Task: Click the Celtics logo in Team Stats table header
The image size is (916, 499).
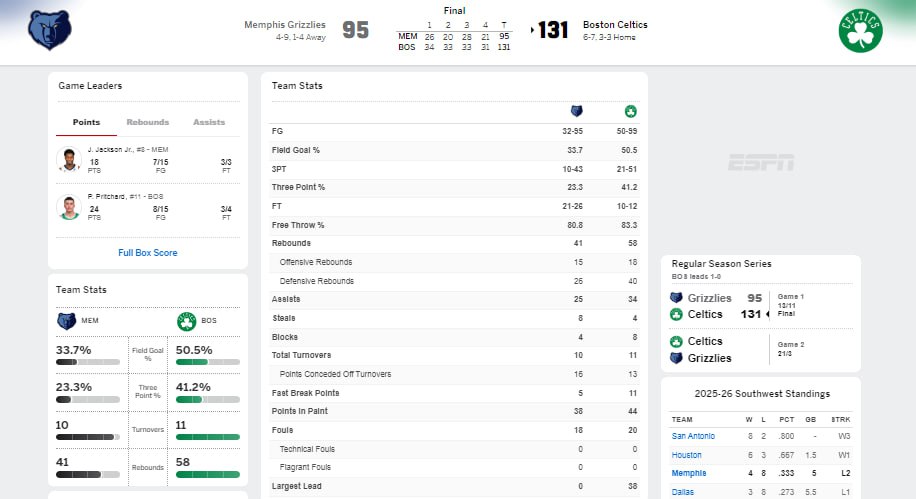Action: coord(631,111)
